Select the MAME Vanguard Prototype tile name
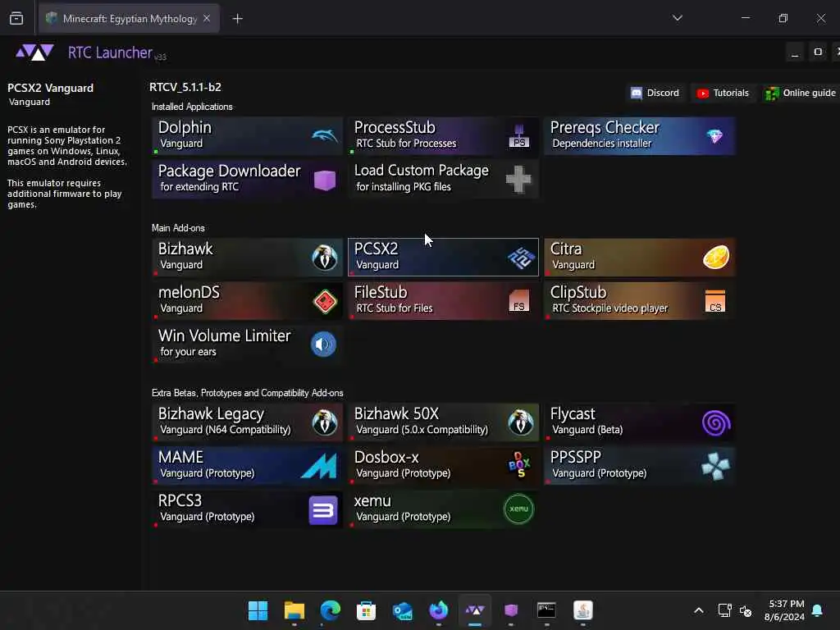Image resolution: width=840 pixels, height=630 pixels. 180,457
